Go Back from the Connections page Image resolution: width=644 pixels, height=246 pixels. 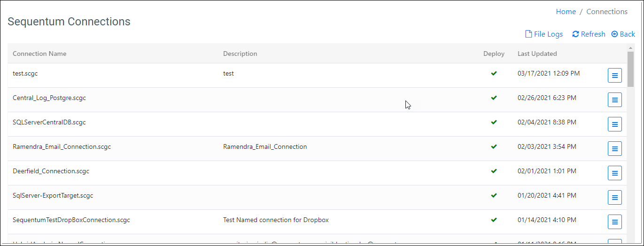coord(623,34)
